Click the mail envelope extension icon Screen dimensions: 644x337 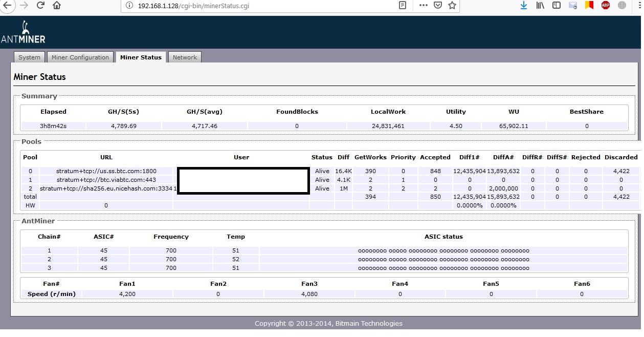click(x=573, y=5)
